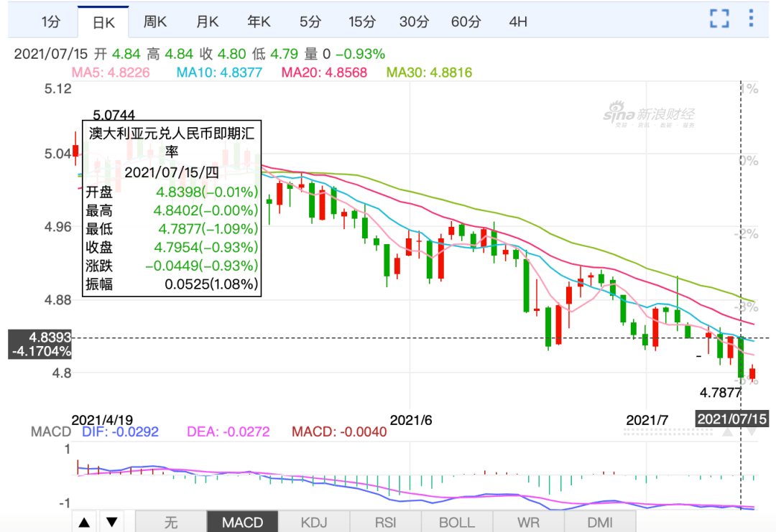Switch the indicator to KDJ

click(314, 523)
